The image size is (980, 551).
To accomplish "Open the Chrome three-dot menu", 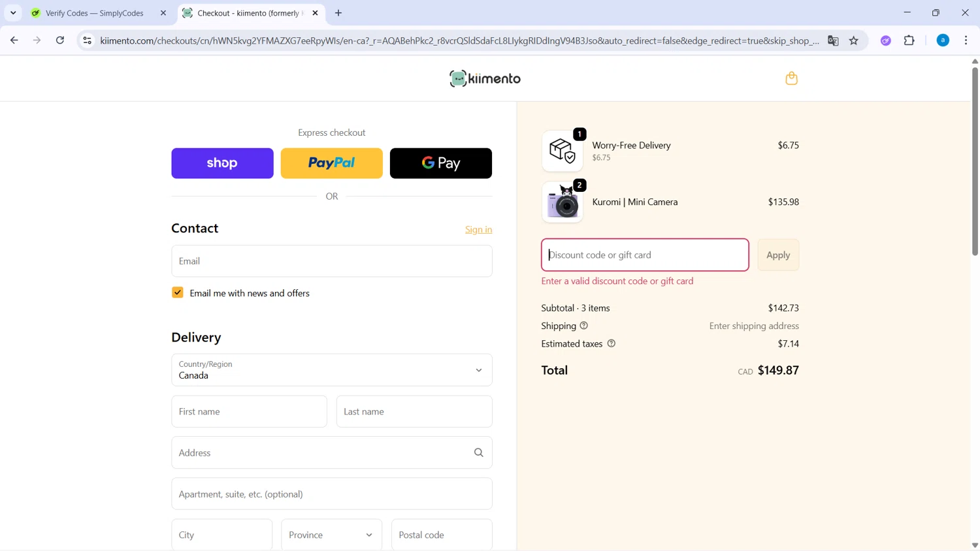I will coord(966,40).
